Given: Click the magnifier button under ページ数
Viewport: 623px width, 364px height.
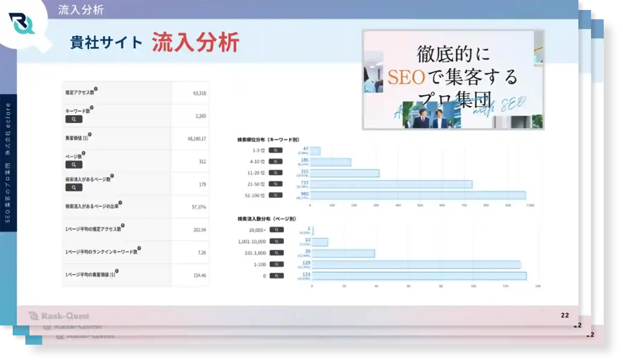Looking at the screenshot, I should pyautogui.click(x=74, y=165).
